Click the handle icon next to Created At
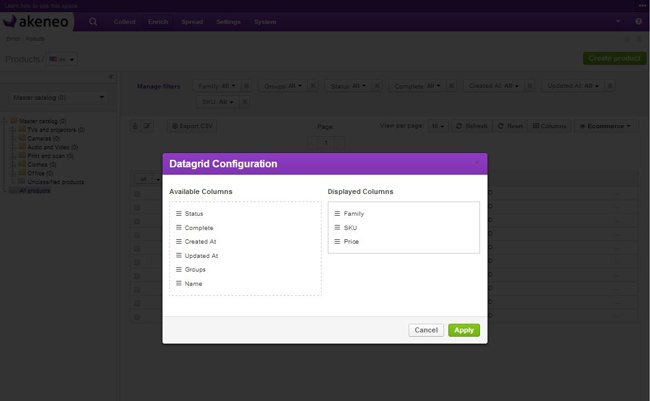650x401 pixels. click(x=179, y=242)
